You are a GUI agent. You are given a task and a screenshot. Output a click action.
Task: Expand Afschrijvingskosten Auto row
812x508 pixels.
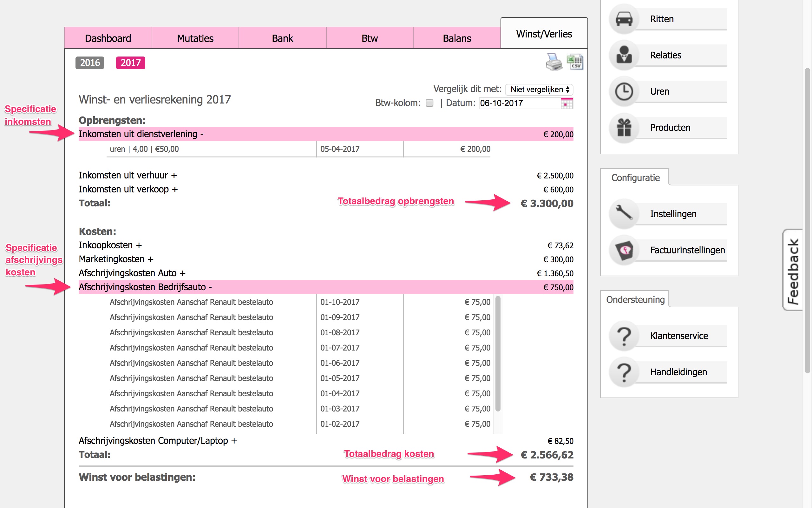pyautogui.click(x=326, y=273)
